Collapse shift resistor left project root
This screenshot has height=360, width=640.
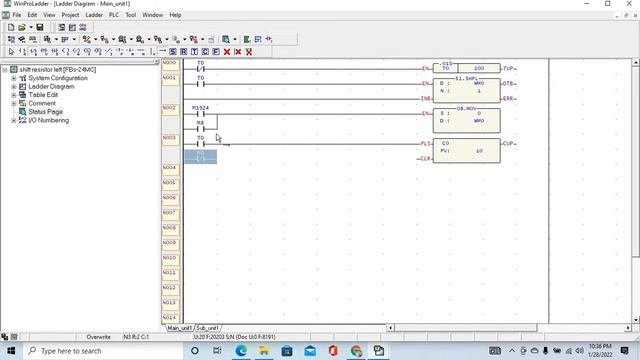[x=5, y=70]
